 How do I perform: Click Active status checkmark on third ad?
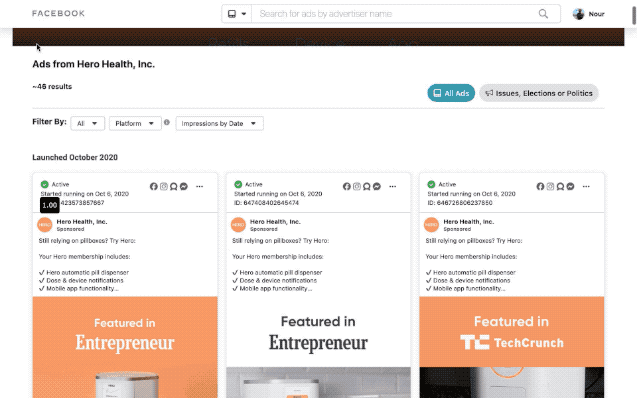(x=431, y=184)
